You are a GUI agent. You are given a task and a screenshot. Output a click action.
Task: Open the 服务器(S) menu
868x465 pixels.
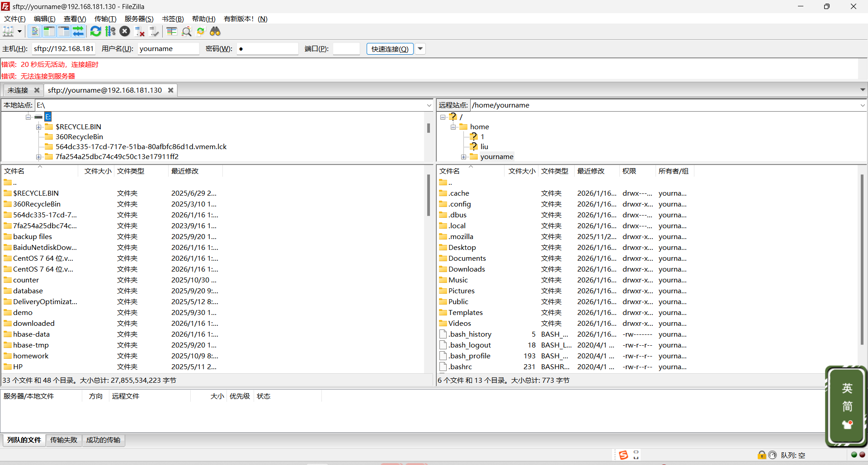pyautogui.click(x=139, y=19)
